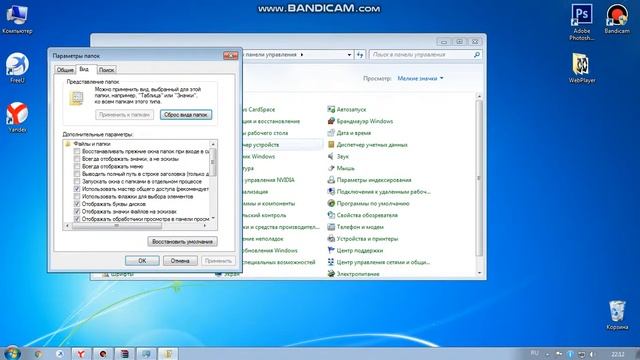Open Звук speaker icon in Control Panel
This screenshot has width=640, height=360.
pos(331,156)
